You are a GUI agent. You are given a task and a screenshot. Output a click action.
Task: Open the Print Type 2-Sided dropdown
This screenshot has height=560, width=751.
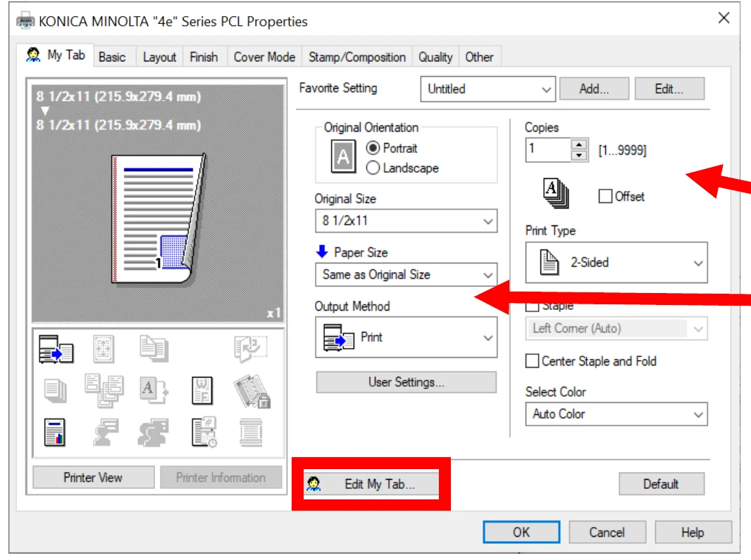click(x=616, y=263)
